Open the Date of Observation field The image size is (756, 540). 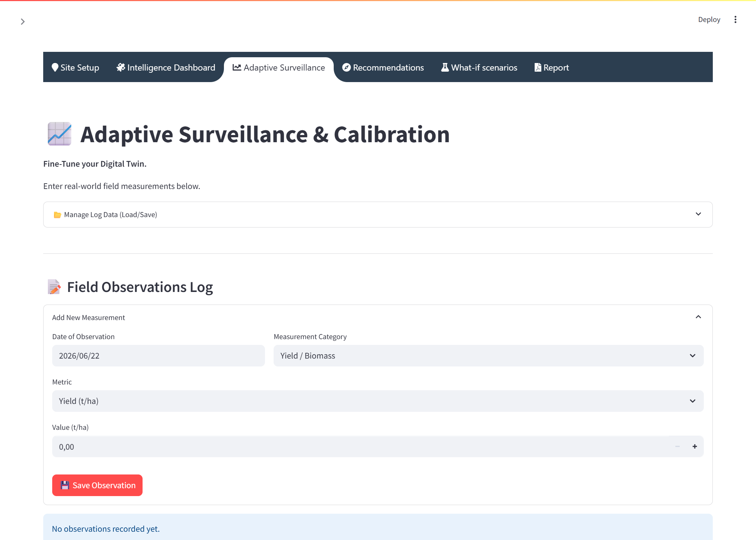[x=158, y=356]
